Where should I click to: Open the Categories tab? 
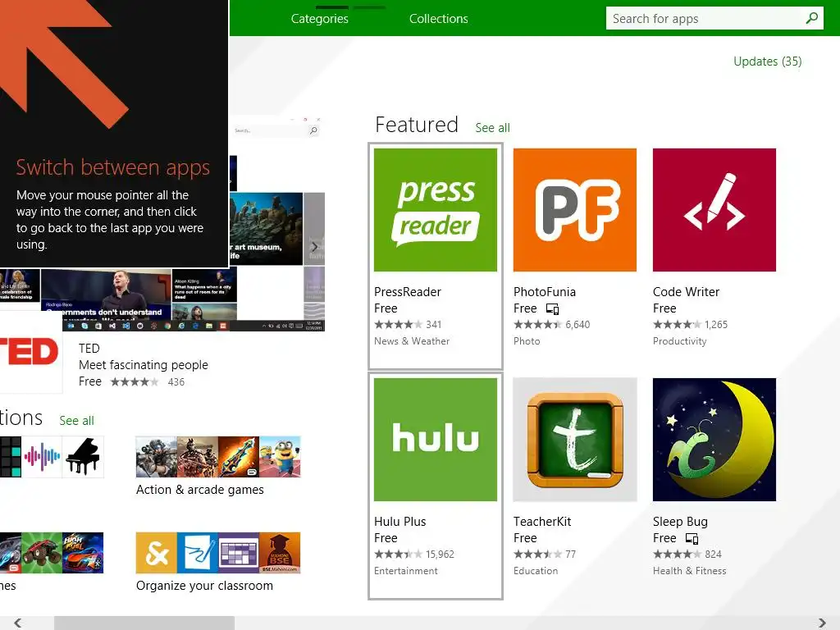click(320, 19)
